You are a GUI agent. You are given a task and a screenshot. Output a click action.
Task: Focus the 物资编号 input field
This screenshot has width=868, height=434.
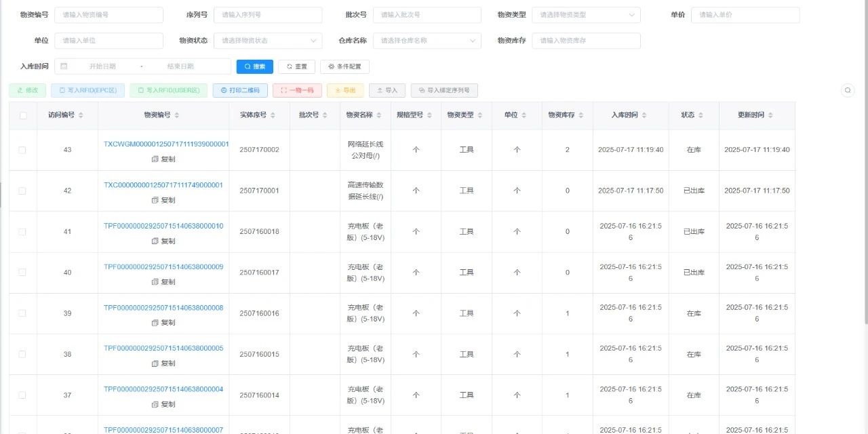point(108,15)
